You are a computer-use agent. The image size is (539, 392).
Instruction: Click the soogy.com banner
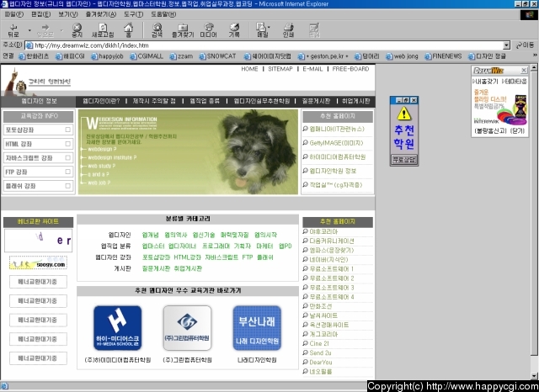pos(38,263)
